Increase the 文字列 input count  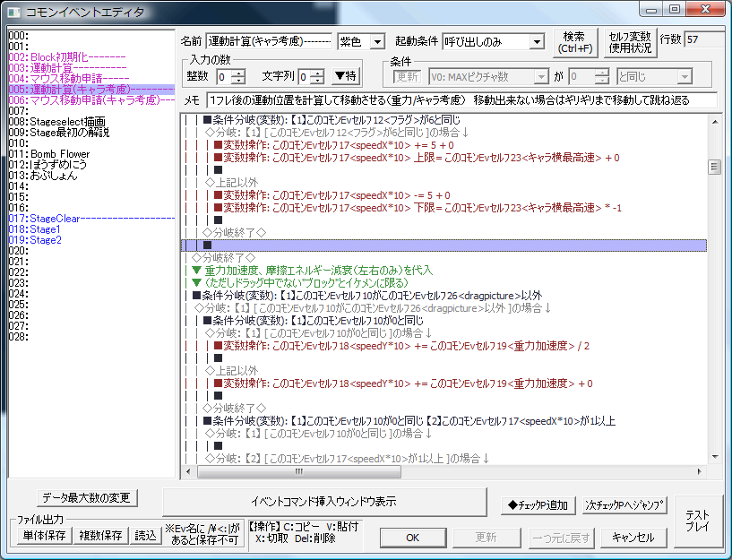coord(318,73)
